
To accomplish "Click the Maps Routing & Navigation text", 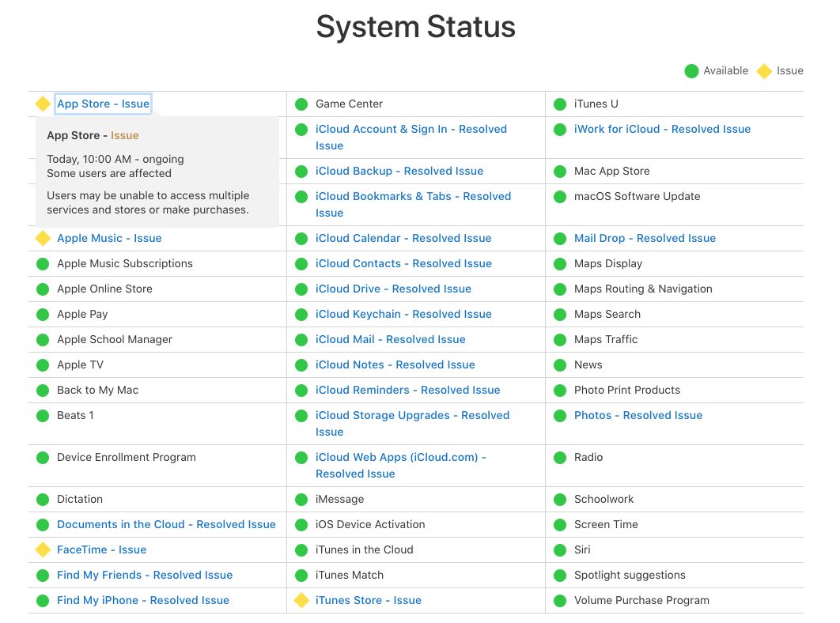I will [643, 289].
